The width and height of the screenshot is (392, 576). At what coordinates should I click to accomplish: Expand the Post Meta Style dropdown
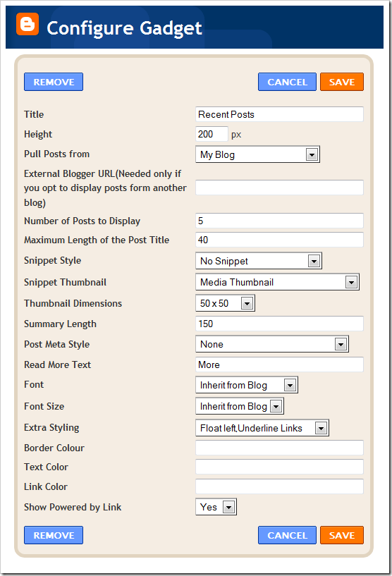(272, 344)
